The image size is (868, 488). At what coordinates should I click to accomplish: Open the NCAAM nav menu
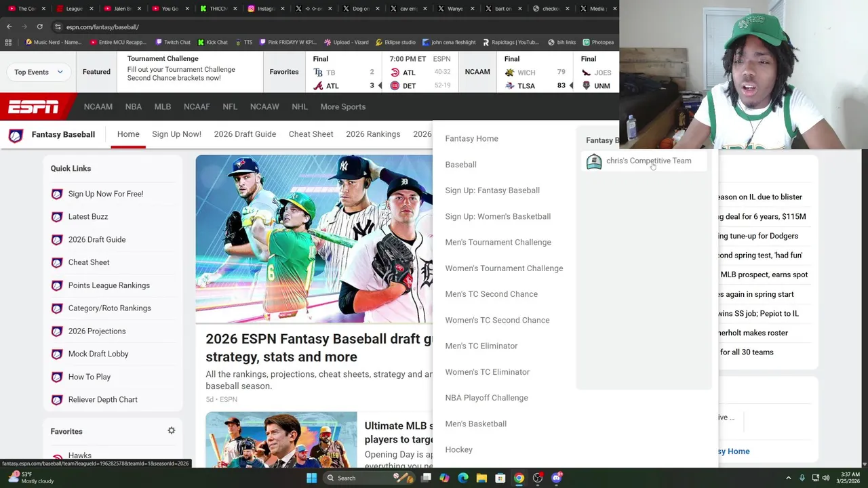pos(98,107)
